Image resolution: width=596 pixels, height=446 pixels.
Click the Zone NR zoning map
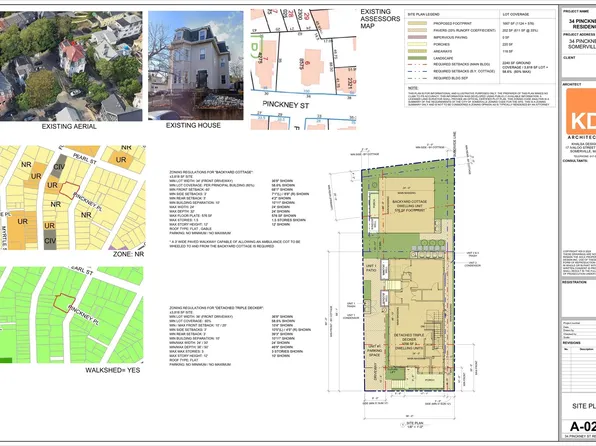(73, 197)
